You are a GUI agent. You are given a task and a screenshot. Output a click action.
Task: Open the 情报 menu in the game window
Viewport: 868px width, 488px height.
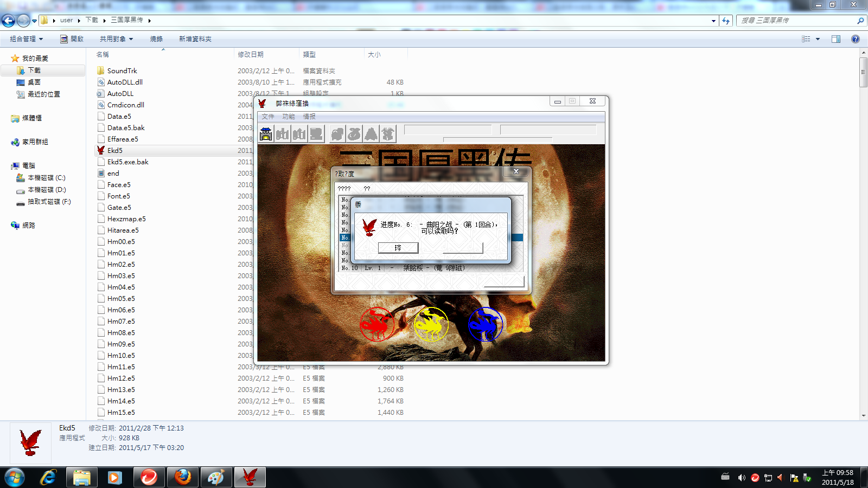coord(309,117)
